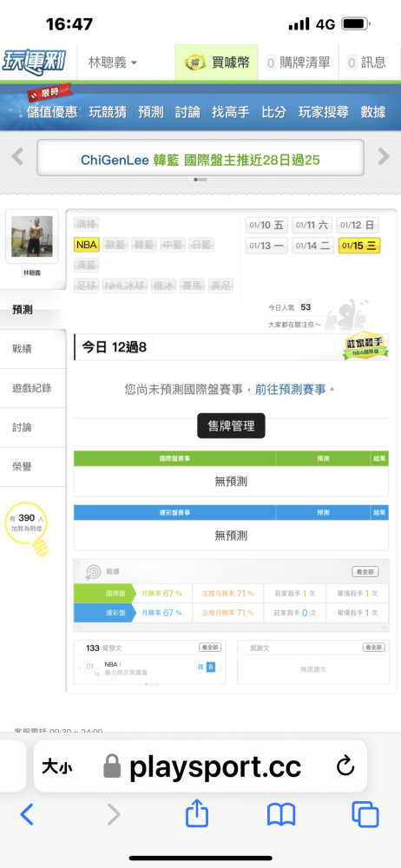Viewport: 401px width, 868px height.
Task: Click the 買噱幣 coin icon
Action: pyautogui.click(x=193, y=62)
